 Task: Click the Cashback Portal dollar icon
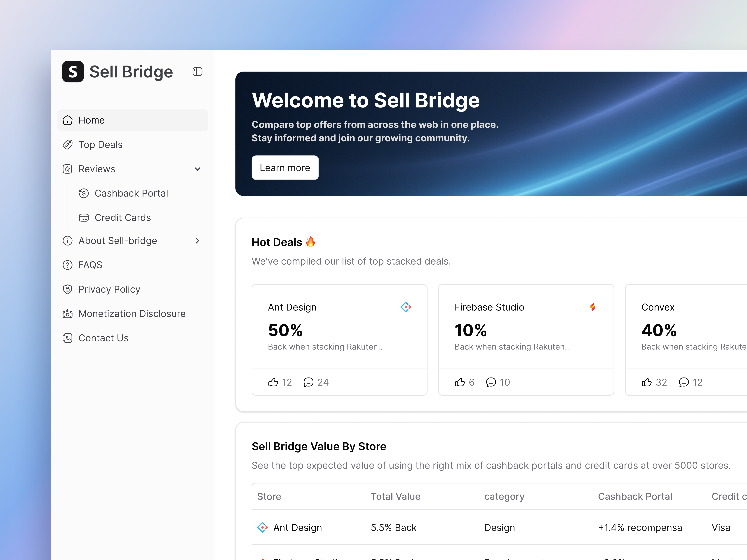pyautogui.click(x=84, y=193)
